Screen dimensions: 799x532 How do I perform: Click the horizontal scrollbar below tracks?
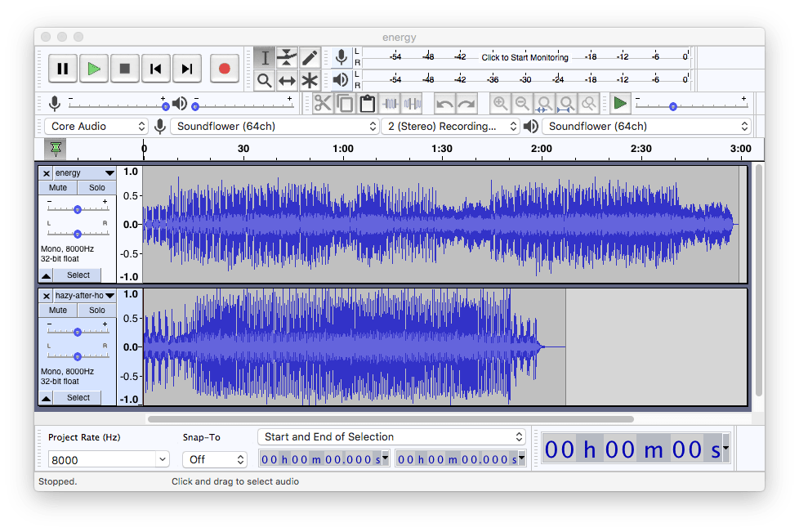(x=391, y=419)
